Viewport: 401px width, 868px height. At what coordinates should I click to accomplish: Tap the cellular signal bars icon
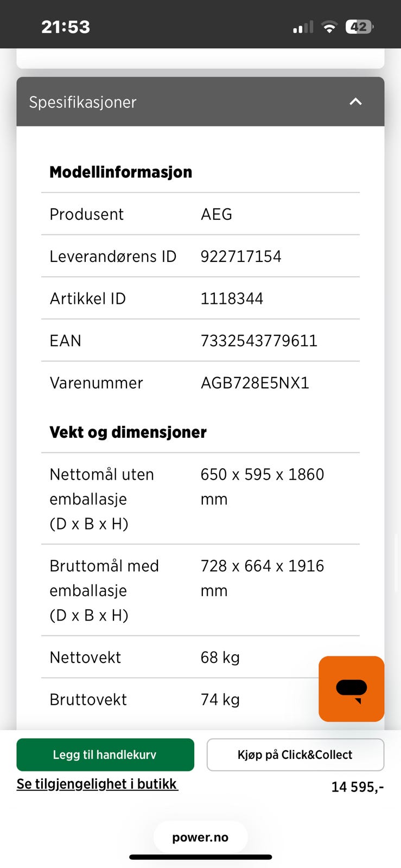[x=303, y=27]
